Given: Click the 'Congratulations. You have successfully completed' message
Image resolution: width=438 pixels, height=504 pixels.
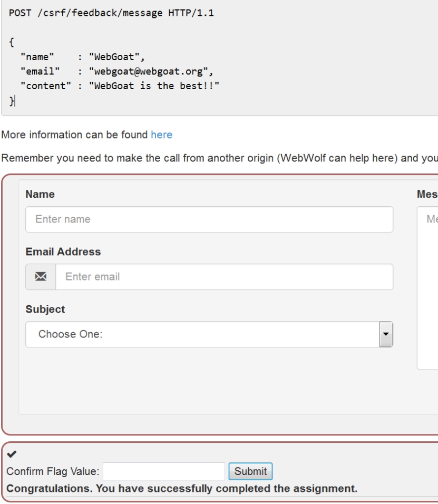Looking at the screenshot, I should pos(182,489).
